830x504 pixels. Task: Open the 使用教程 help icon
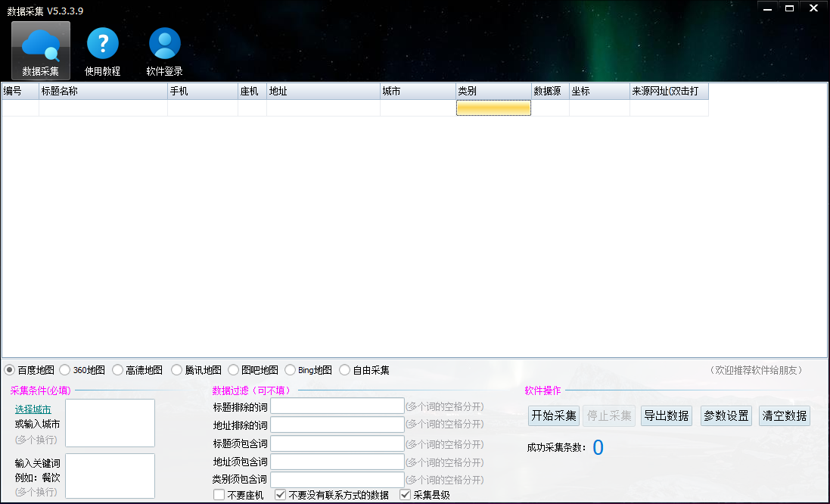[x=103, y=51]
